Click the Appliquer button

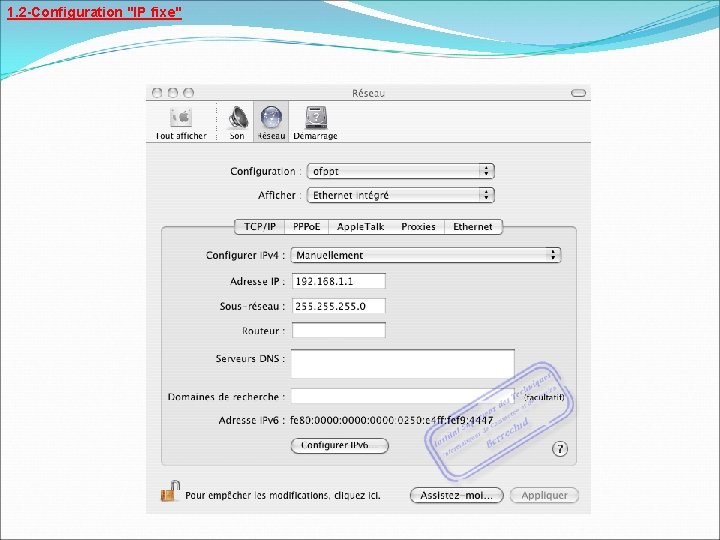[x=544, y=495]
